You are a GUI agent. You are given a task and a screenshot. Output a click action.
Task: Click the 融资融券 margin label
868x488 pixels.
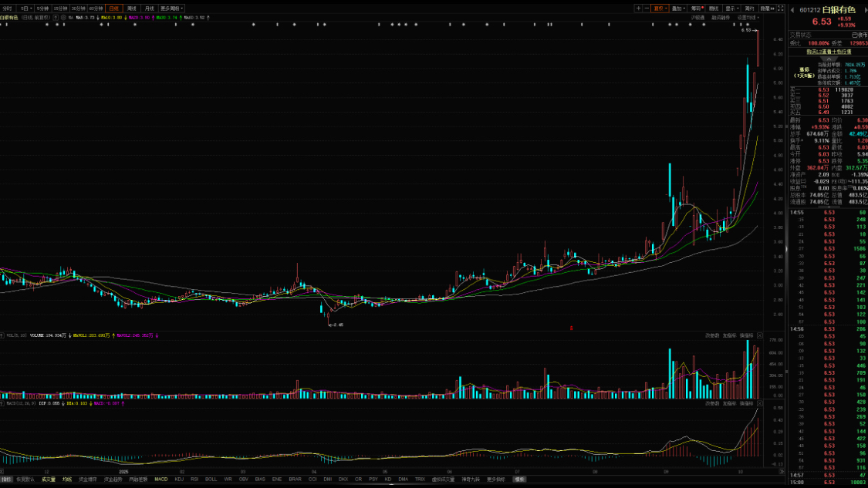721,18
